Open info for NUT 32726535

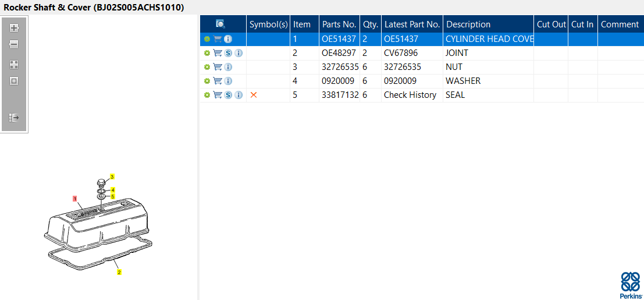(228, 67)
